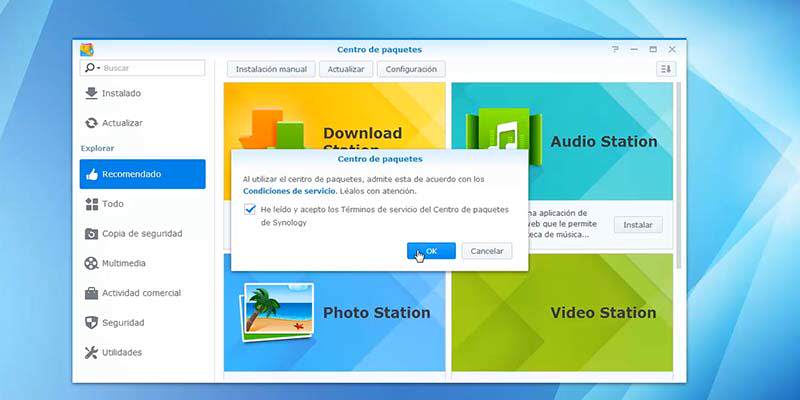The image size is (800, 400).
Task: Click the Package Center app icon in title bar
Action: point(87,49)
